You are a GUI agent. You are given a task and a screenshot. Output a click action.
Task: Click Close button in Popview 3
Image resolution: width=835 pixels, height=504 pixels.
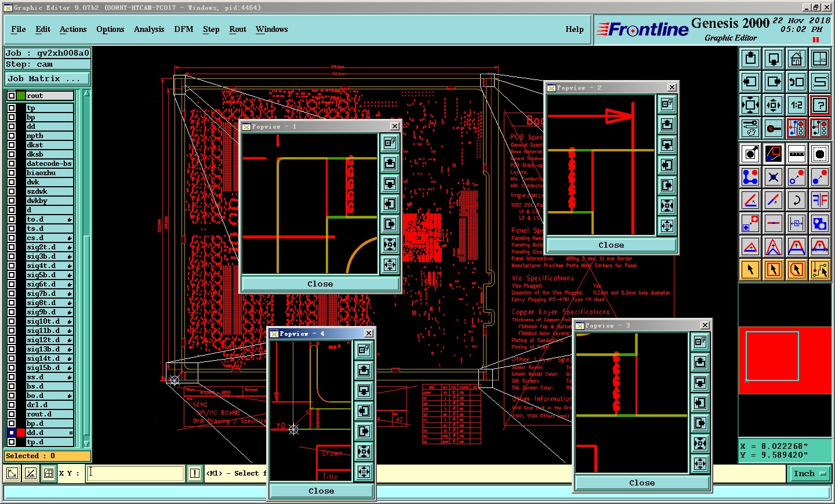tap(642, 483)
